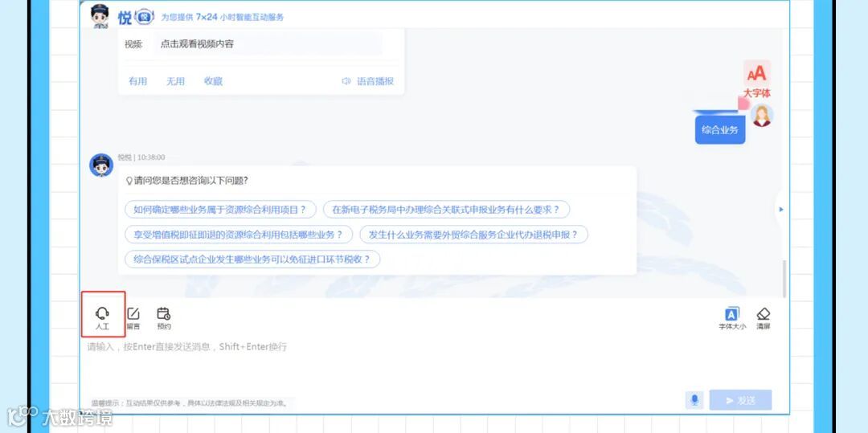The image size is (868, 433).
Task: Click the microphone voice input icon
Action: tap(694, 400)
